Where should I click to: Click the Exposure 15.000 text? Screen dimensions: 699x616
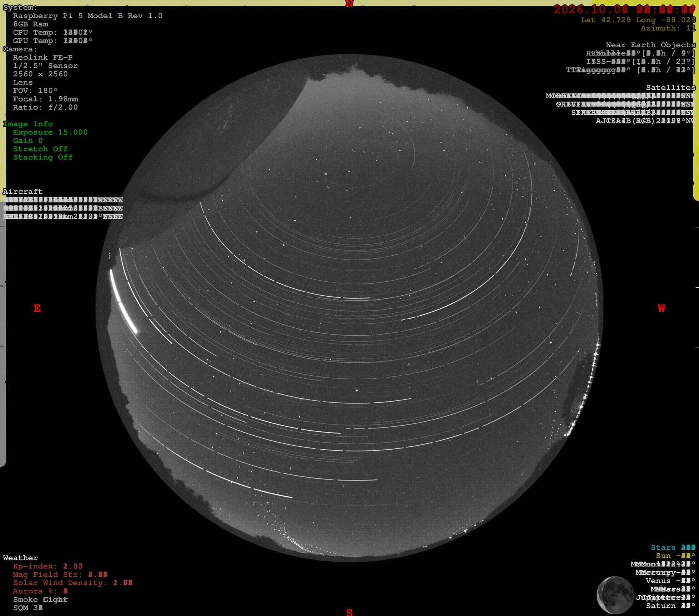pyautogui.click(x=50, y=132)
